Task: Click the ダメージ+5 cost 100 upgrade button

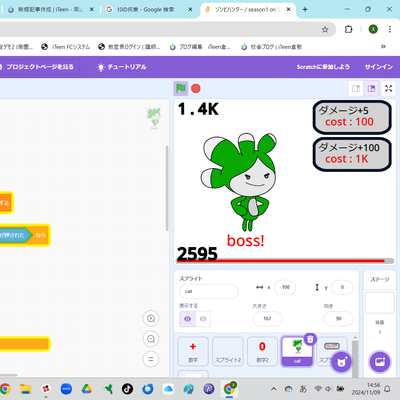Action: coord(352,117)
